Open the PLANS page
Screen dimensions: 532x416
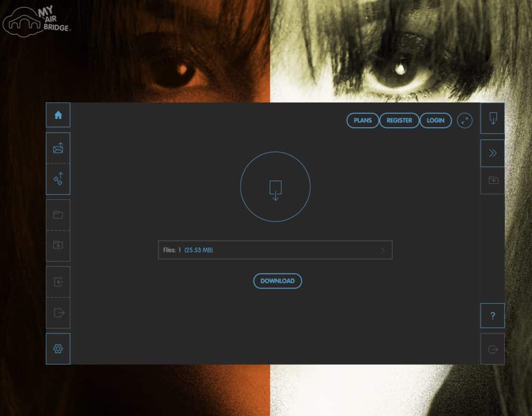click(362, 120)
